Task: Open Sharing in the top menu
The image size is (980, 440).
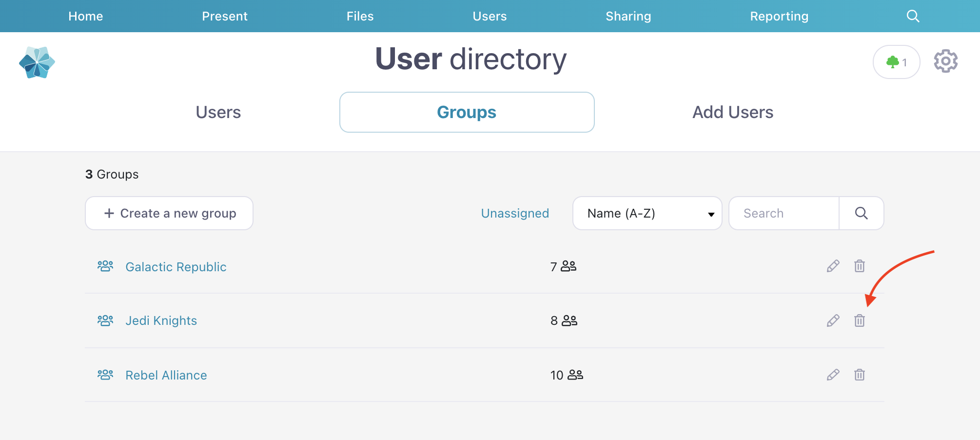Action: coord(628,16)
